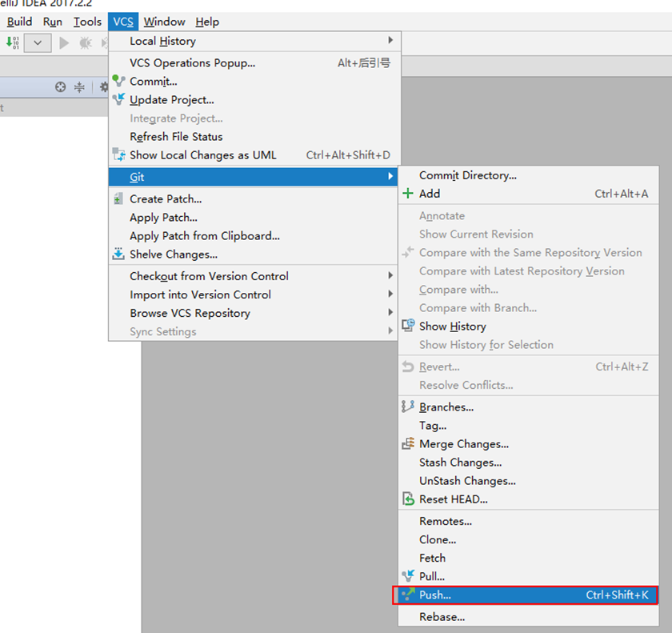This screenshot has height=633, width=672.
Task: Click the Show History clock icon
Action: (x=409, y=325)
